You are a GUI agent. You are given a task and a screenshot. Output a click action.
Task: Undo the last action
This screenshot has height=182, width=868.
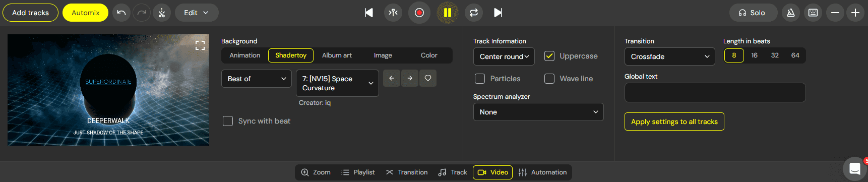pos(121,13)
